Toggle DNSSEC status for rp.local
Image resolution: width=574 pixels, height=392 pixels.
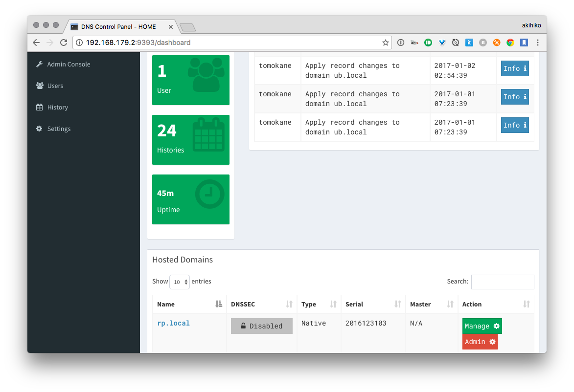(x=261, y=326)
